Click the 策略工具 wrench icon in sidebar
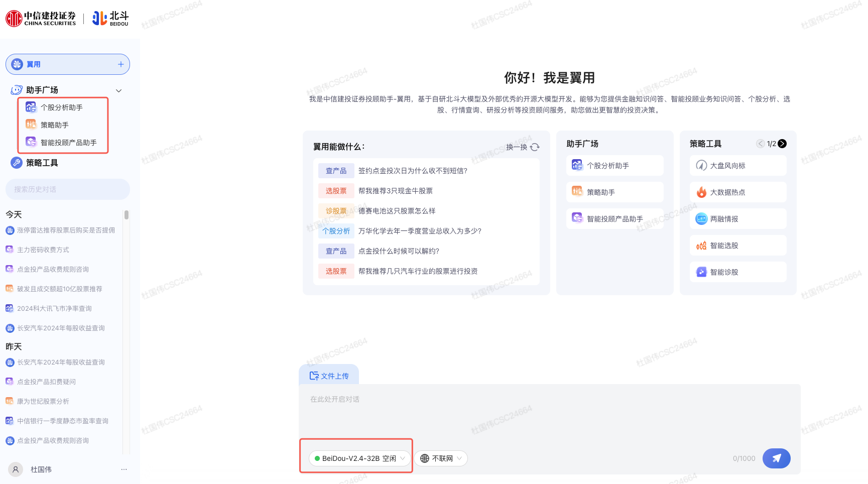868x484 pixels. pyautogui.click(x=17, y=163)
